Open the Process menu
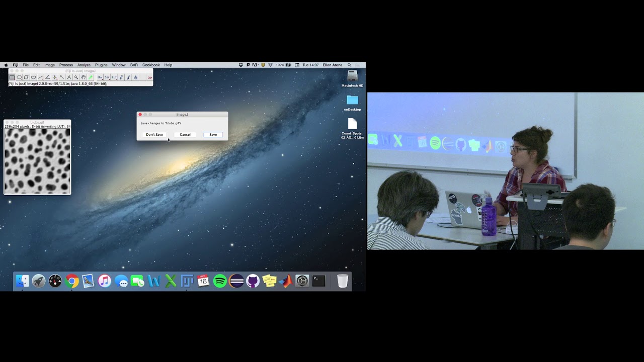This screenshot has height=362, width=644. [x=66, y=65]
